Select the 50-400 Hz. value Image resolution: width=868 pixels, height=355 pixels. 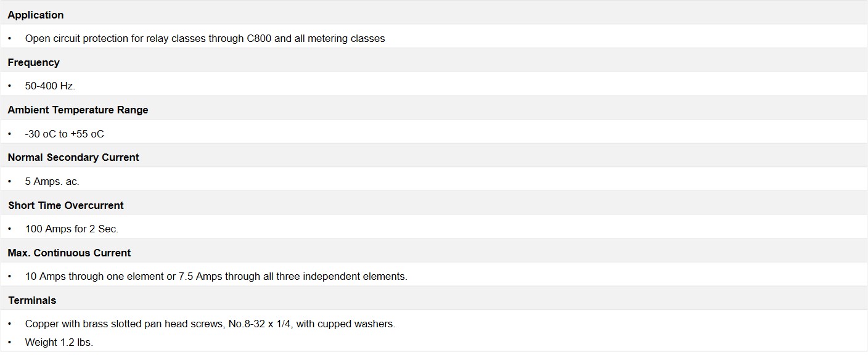(x=50, y=86)
